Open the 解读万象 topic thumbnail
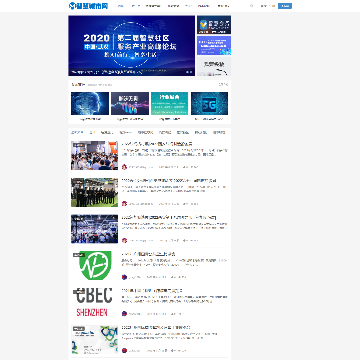360x360 pixels. click(x=130, y=103)
